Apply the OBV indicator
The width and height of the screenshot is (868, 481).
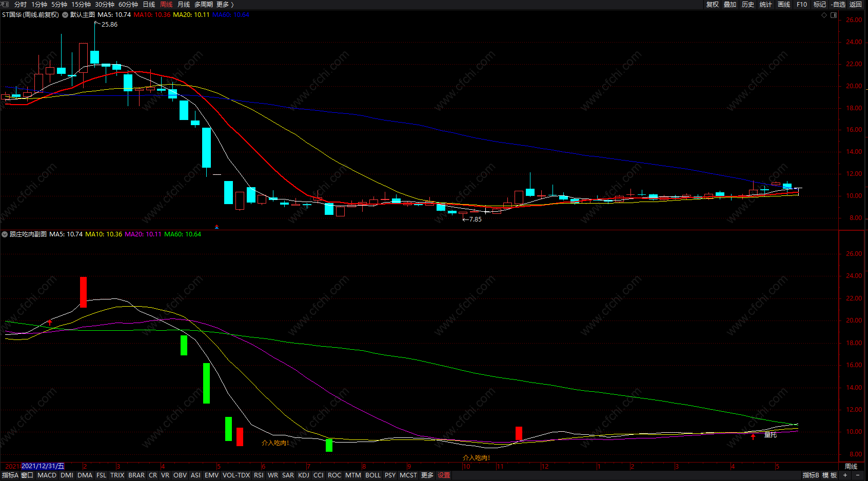(x=180, y=475)
